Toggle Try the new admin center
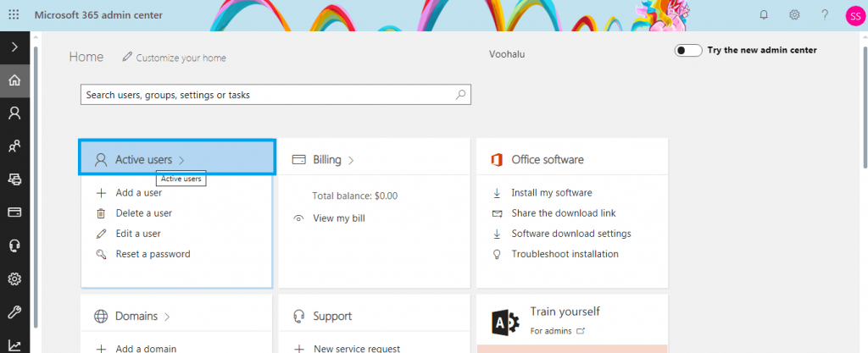868x353 pixels. click(688, 50)
